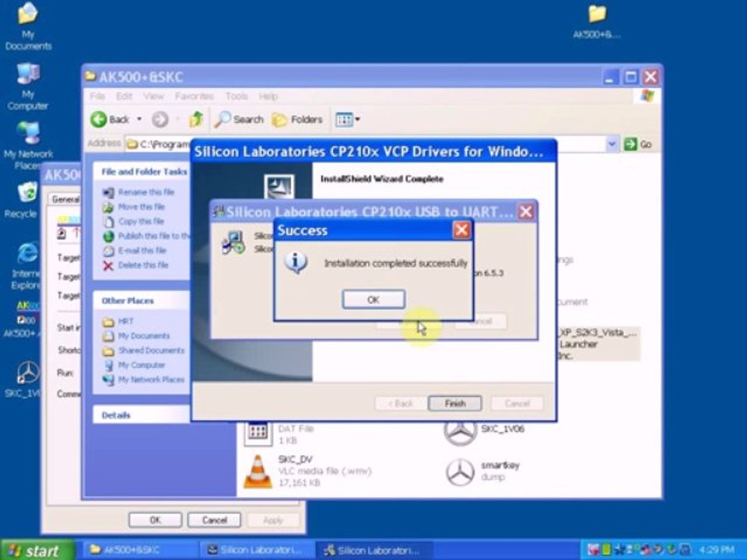Open the Start menu
This screenshot has width=747, height=560.
click(37, 551)
